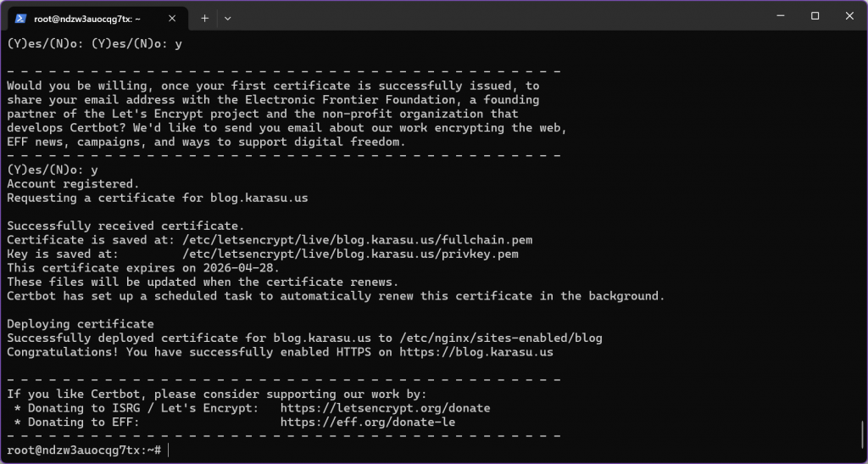This screenshot has width=868, height=464.
Task: Click the 'Successfully received certificate.' line
Action: [125, 226]
